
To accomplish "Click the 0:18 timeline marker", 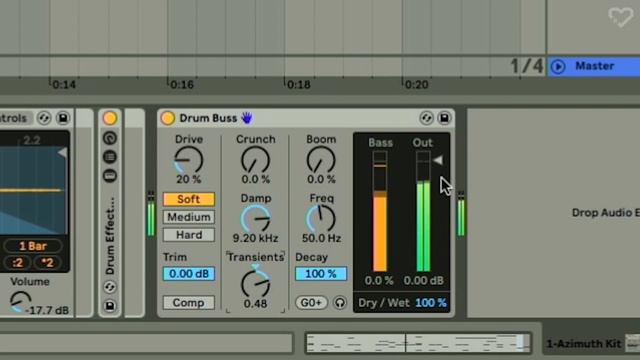I will 299,84.
